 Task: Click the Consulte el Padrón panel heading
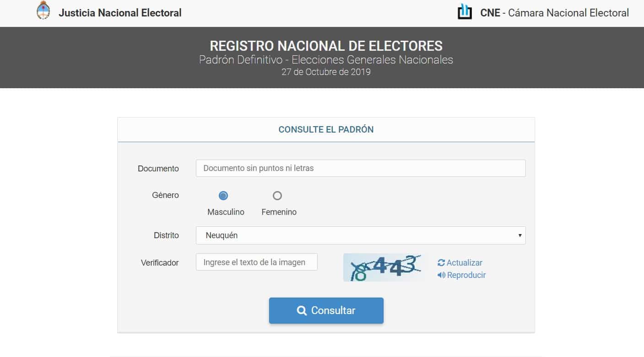click(x=326, y=130)
